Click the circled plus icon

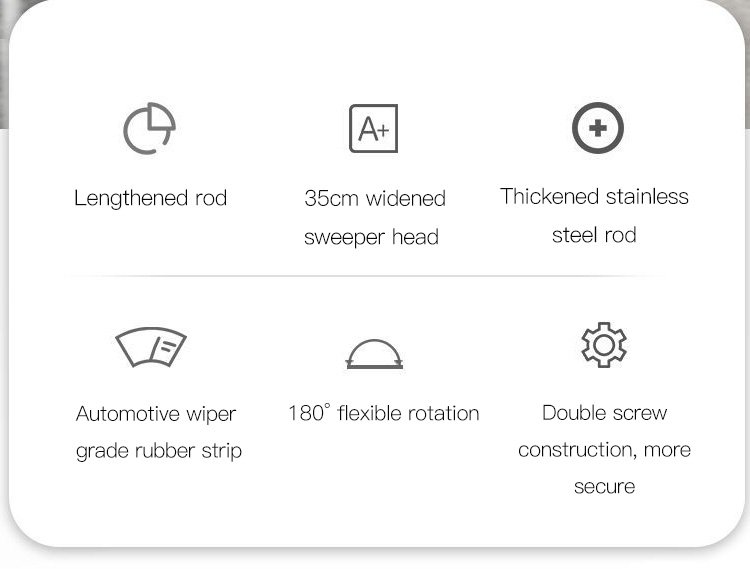pyautogui.click(x=597, y=128)
